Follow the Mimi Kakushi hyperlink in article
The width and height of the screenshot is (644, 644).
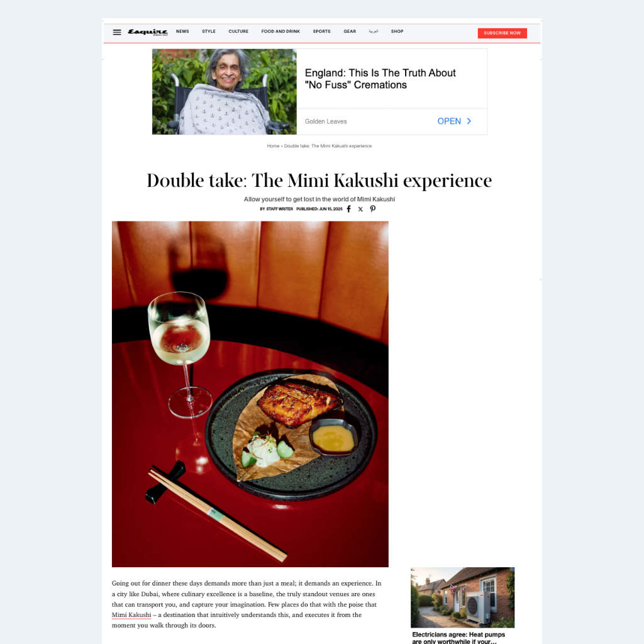click(x=131, y=615)
